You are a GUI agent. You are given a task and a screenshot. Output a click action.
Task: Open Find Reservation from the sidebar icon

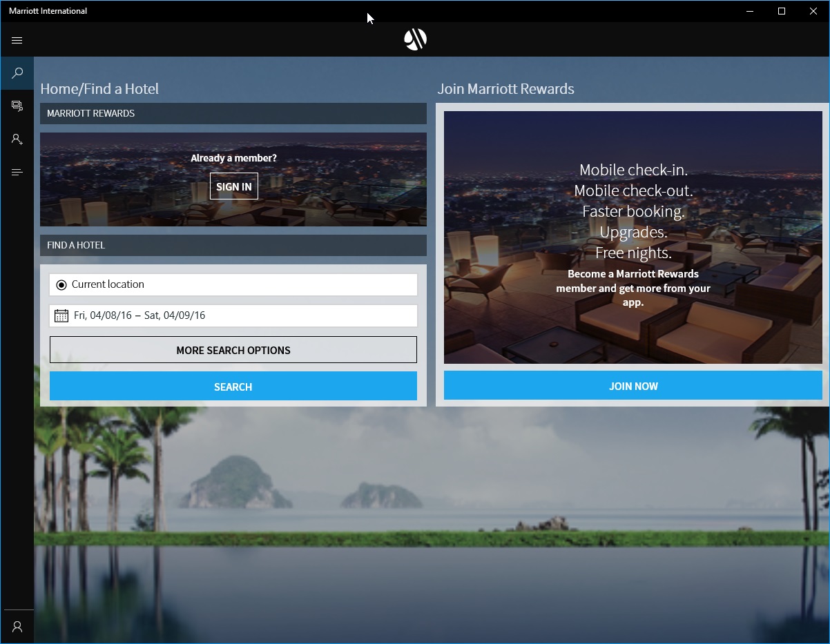pos(17,106)
